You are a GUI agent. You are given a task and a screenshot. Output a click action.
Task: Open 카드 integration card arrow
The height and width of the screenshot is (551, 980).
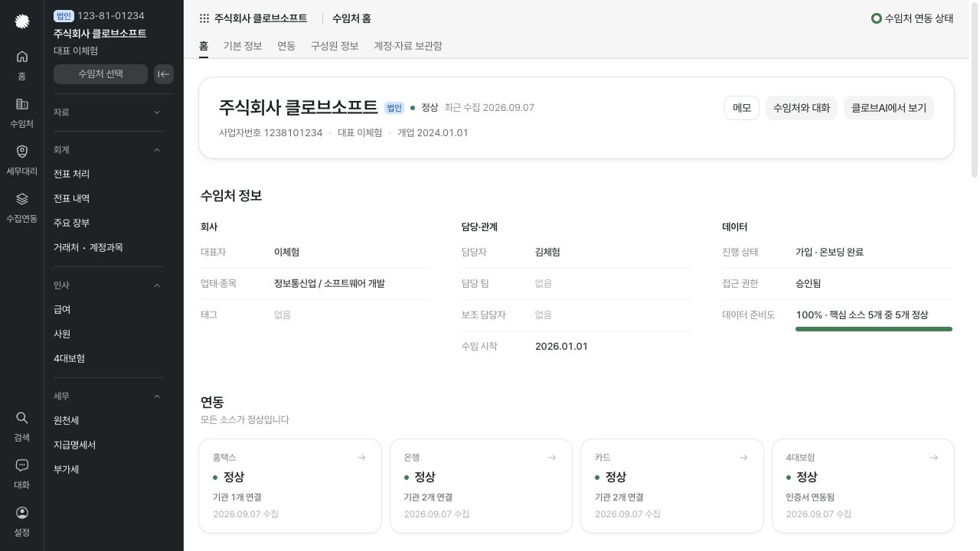743,458
